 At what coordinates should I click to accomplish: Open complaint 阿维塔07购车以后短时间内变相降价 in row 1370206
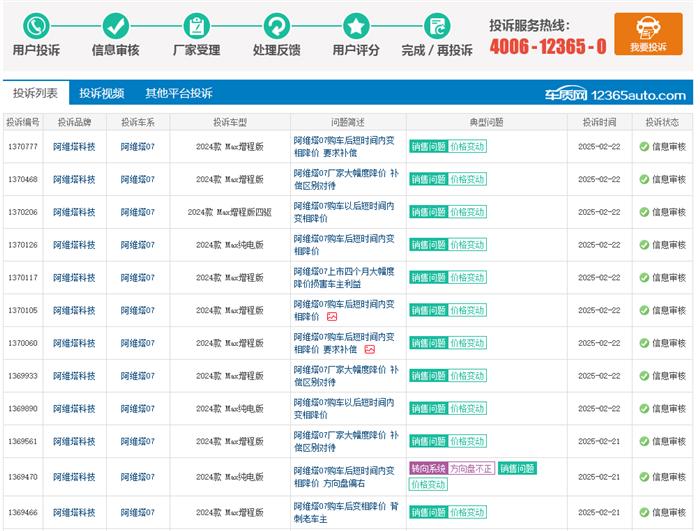(x=344, y=212)
